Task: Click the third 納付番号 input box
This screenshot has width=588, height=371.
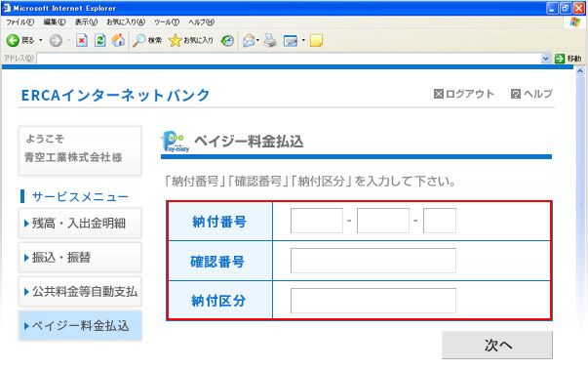Action: [x=440, y=221]
